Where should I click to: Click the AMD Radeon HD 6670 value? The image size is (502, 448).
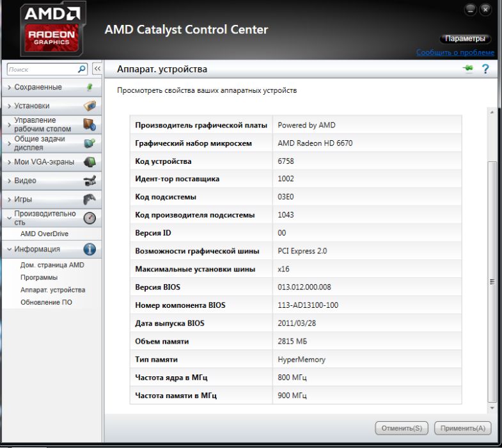(x=315, y=143)
